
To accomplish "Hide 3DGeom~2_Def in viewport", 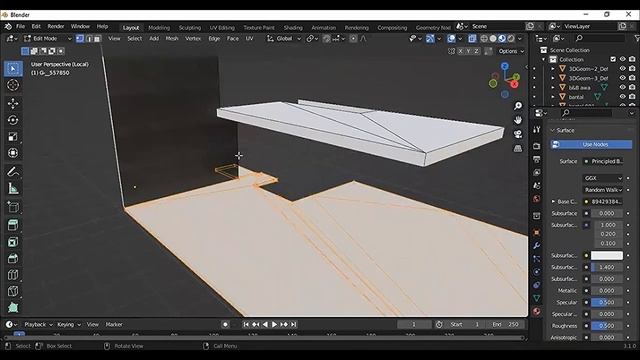I will pos(622,69).
